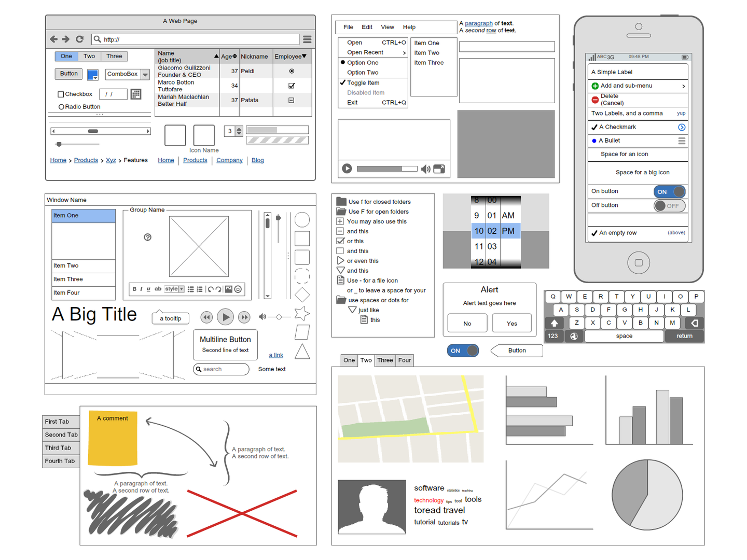Insert emoji with smiley icon
Screen dimensions: 747x560
click(238, 289)
